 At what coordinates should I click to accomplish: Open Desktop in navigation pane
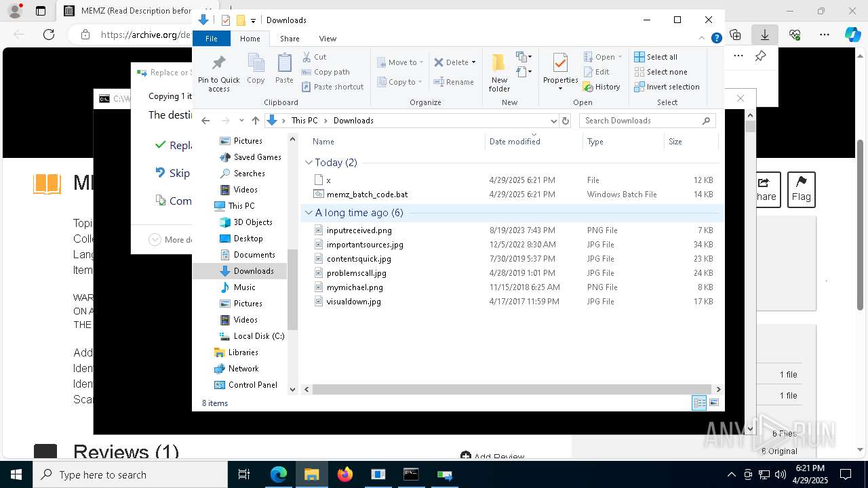(x=248, y=239)
